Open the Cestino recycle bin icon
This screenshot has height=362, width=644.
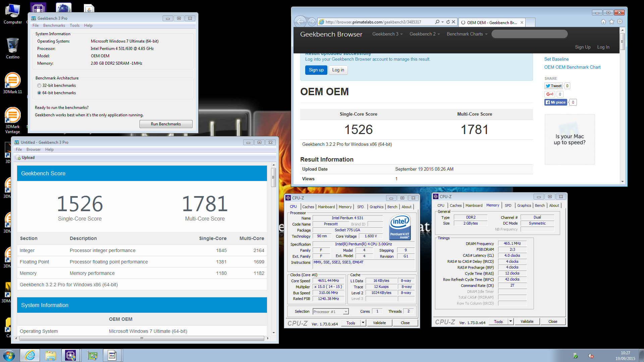13,48
